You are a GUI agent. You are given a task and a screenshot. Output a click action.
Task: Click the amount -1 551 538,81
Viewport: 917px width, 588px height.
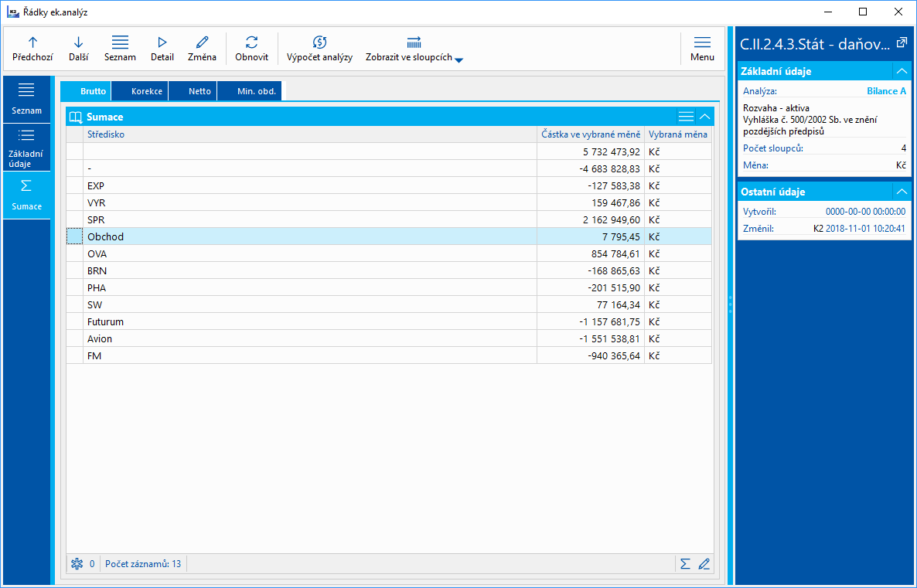click(609, 338)
